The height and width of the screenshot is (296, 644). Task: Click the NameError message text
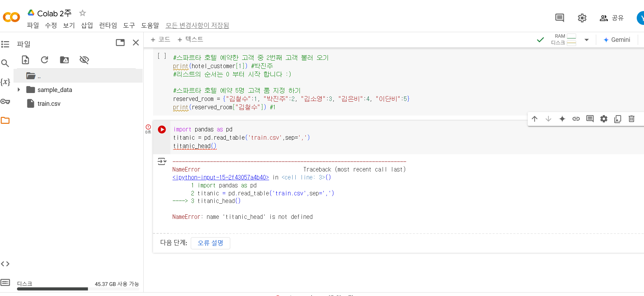242,217
